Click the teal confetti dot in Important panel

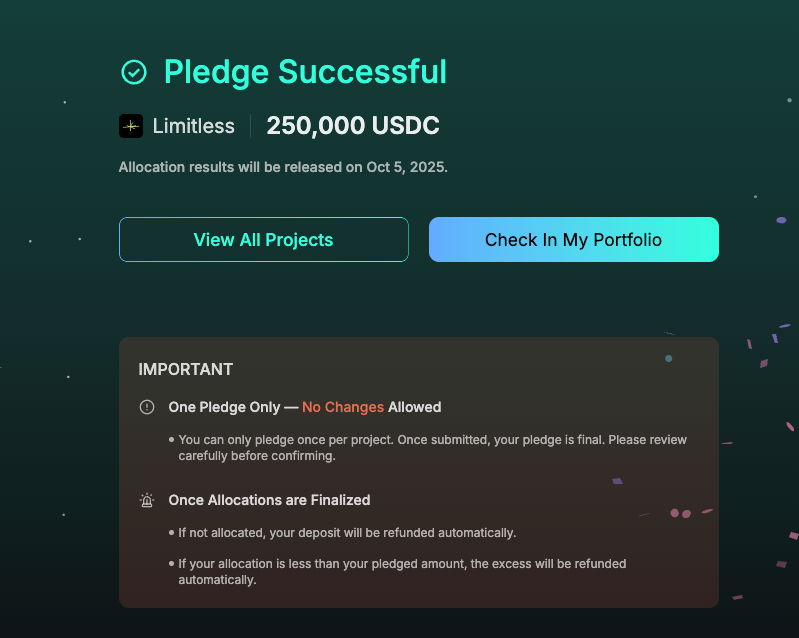point(669,358)
